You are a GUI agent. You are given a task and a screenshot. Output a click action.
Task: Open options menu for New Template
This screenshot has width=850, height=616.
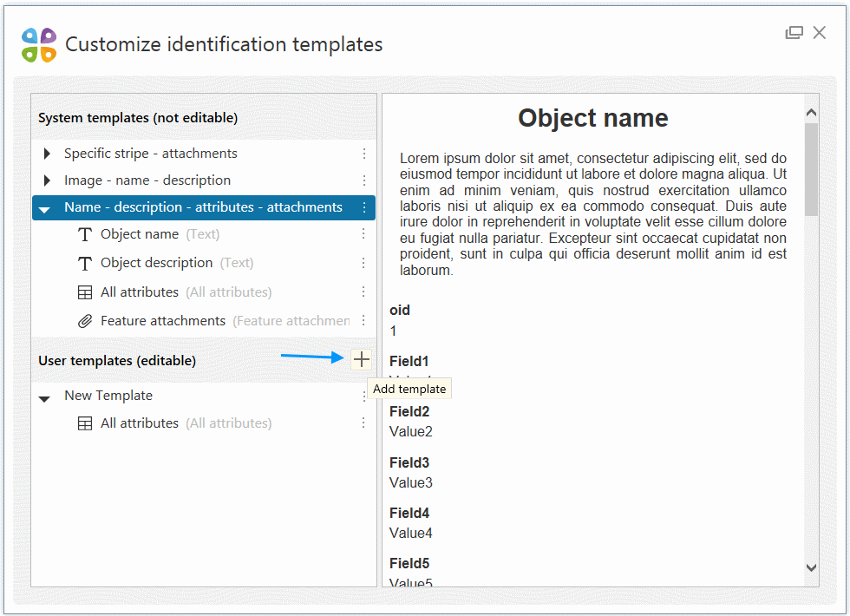pos(364,396)
